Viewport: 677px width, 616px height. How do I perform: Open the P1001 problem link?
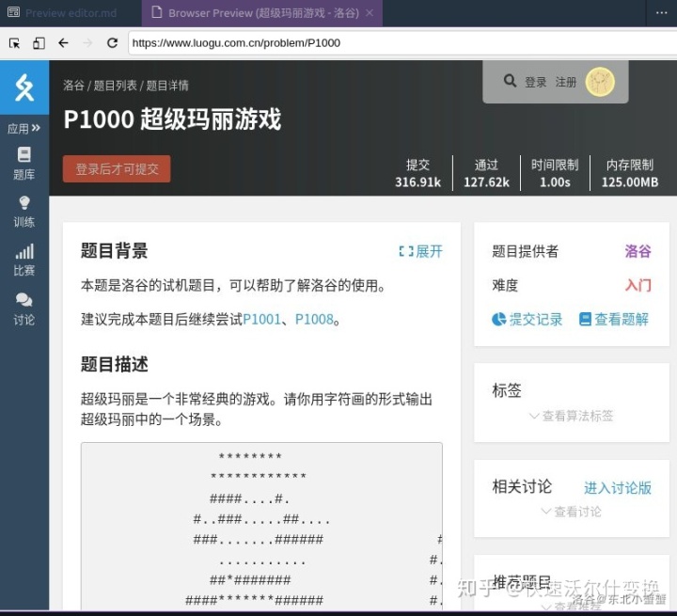(261, 319)
